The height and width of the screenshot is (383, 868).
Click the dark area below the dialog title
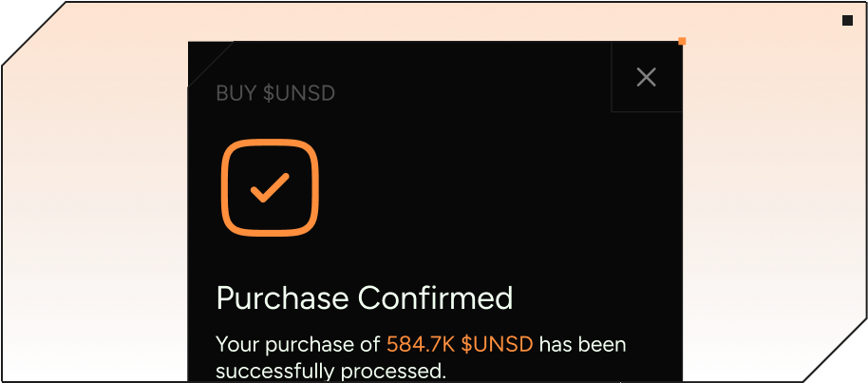tap(427, 119)
